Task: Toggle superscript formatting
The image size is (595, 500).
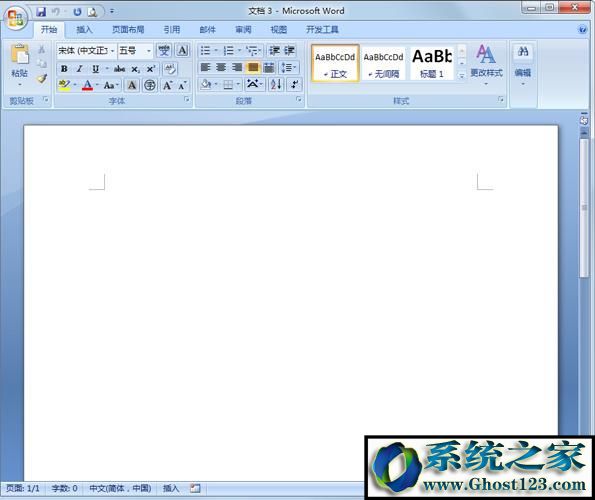Action: pyautogui.click(x=151, y=69)
